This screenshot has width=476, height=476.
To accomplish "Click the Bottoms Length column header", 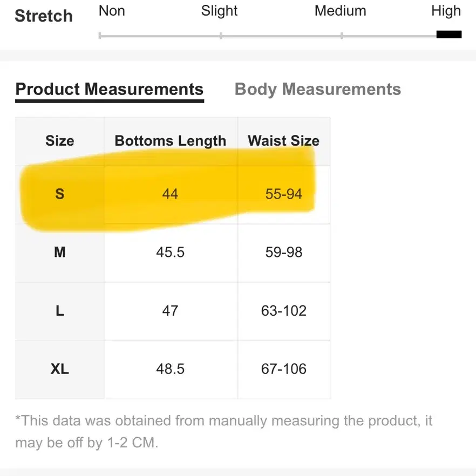I will pos(171,141).
